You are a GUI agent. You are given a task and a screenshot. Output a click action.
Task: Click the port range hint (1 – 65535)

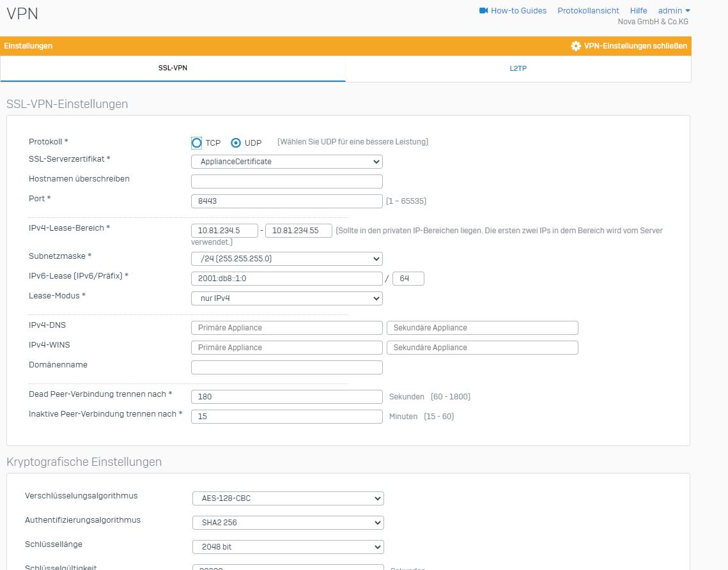point(407,201)
